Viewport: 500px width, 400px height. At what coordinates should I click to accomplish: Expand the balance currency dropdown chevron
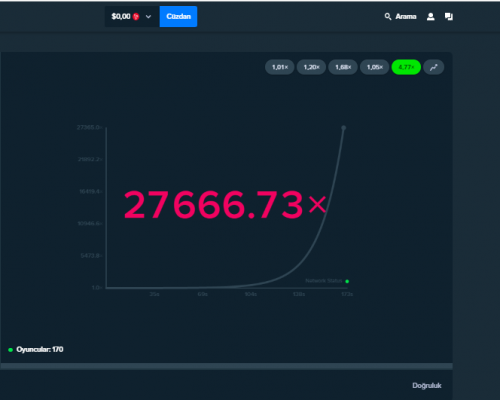148,17
